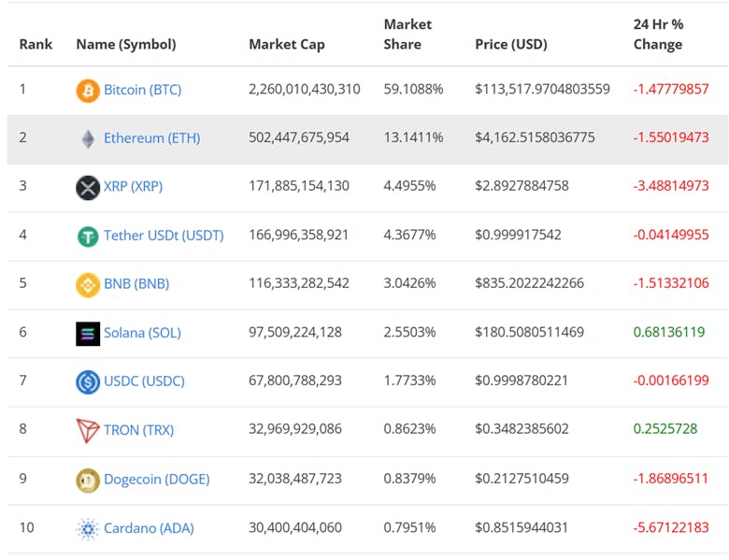Click the Market Share column header
The image size is (729, 560).
click(407, 35)
